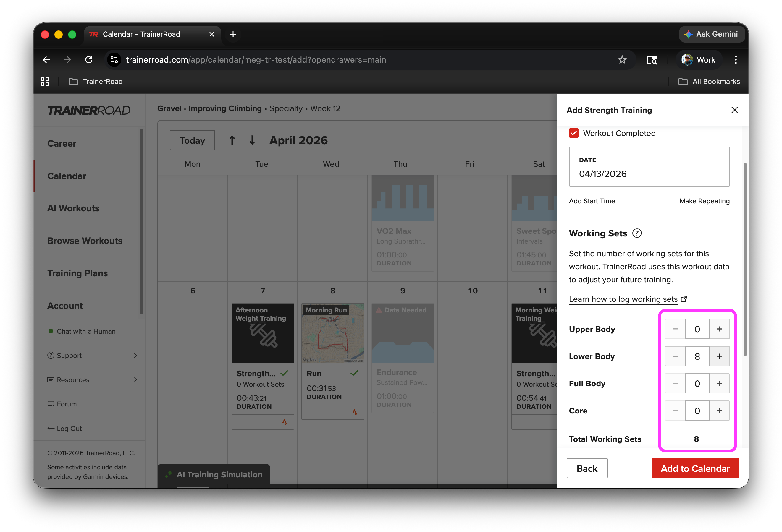
Task: Click Strava icon on Afternoon Weight Training card
Action: click(x=285, y=422)
